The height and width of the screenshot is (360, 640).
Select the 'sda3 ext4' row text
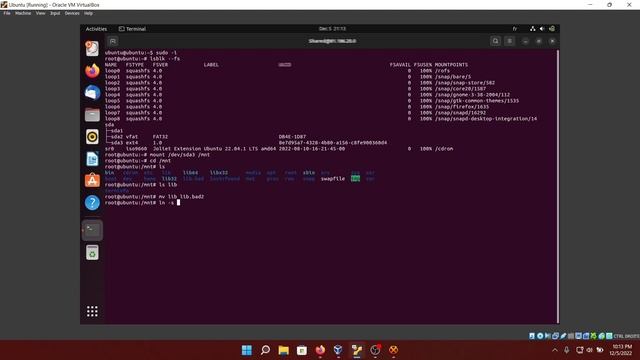(x=124, y=143)
